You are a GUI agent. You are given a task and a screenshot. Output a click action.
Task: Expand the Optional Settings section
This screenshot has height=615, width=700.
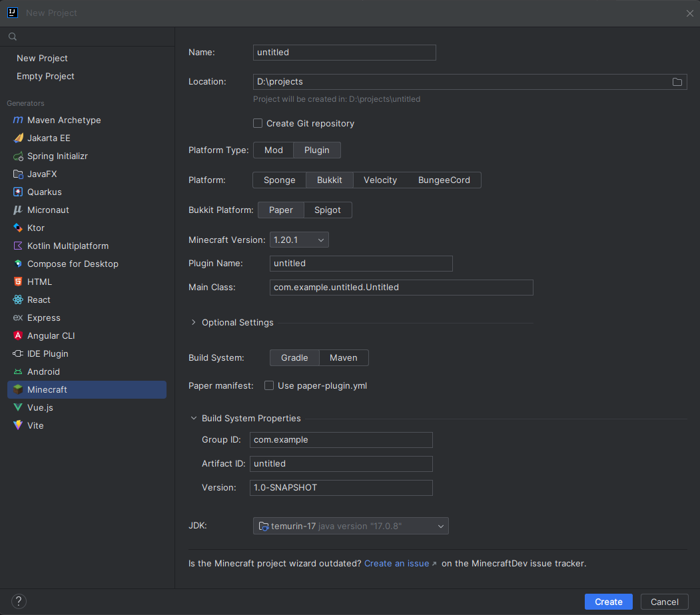click(194, 323)
